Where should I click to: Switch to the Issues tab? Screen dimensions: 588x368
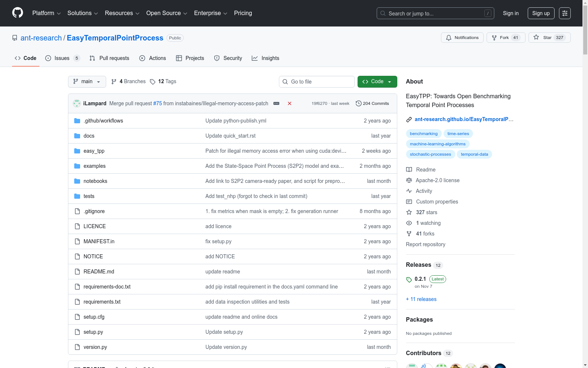click(x=62, y=58)
